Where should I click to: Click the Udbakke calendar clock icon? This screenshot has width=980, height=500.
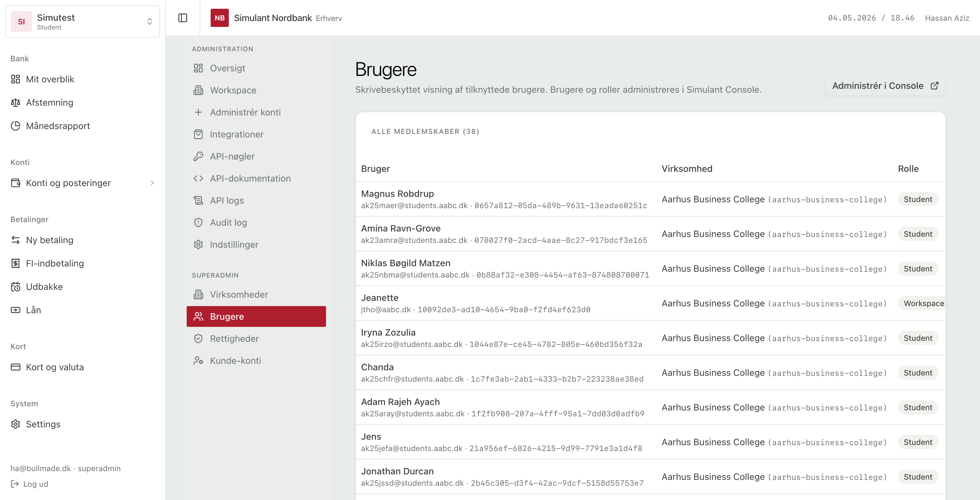tap(15, 287)
